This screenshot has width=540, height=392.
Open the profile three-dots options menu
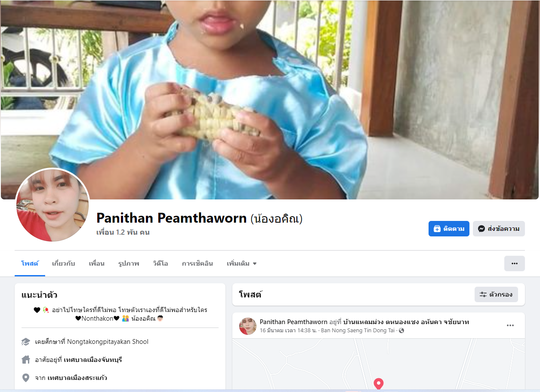(515, 263)
